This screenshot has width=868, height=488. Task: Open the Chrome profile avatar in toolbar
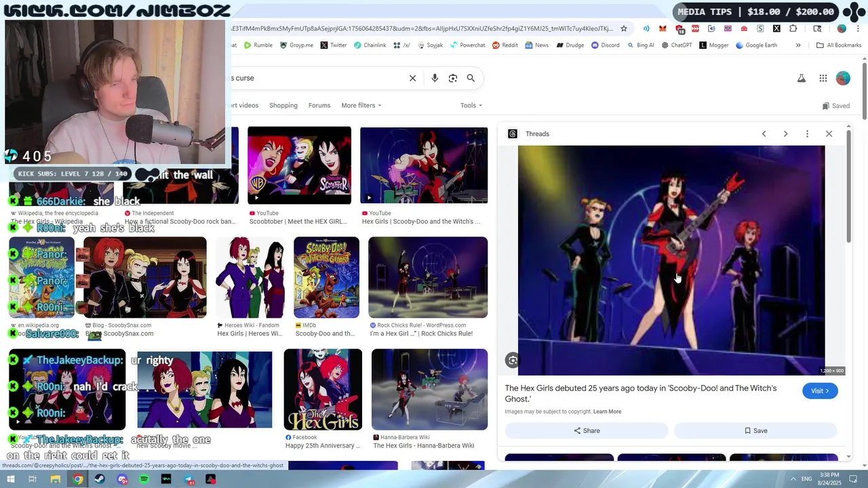coord(842,28)
